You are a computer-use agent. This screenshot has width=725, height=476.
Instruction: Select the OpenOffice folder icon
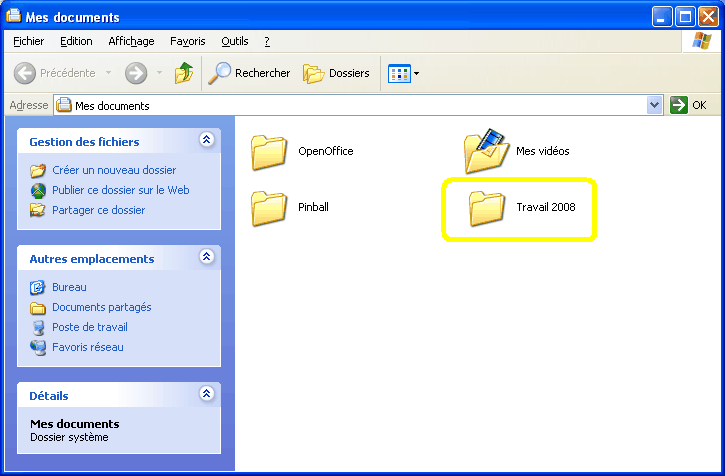[269, 153]
